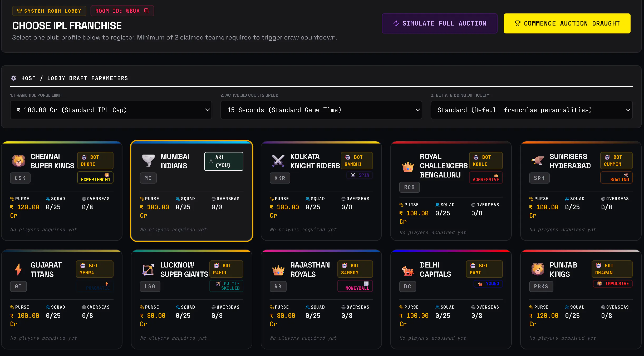The image size is (644, 356).
Task: Click the Mumbai Indians tornado logo
Action: (x=149, y=161)
